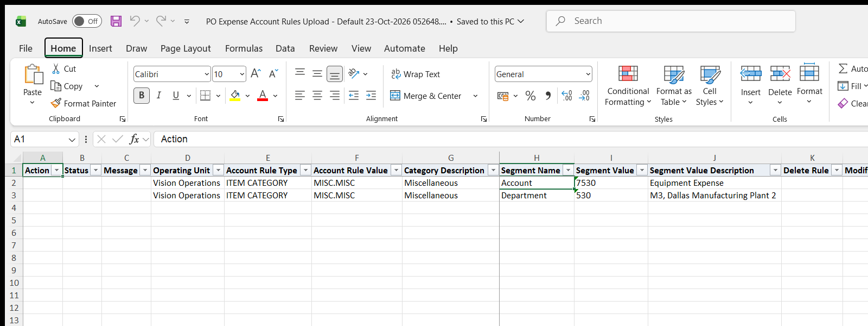
Task: Switch to the Data tab
Action: tap(285, 48)
